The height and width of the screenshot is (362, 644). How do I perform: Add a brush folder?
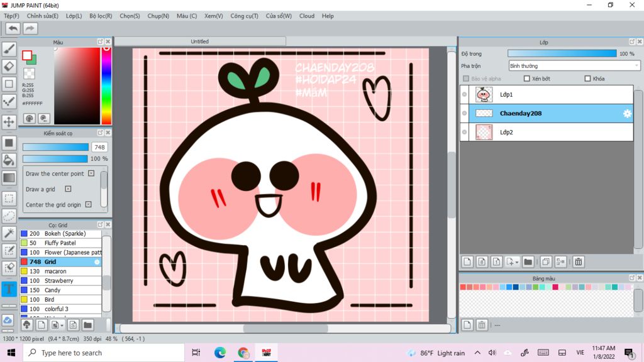pyautogui.click(x=87, y=325)
